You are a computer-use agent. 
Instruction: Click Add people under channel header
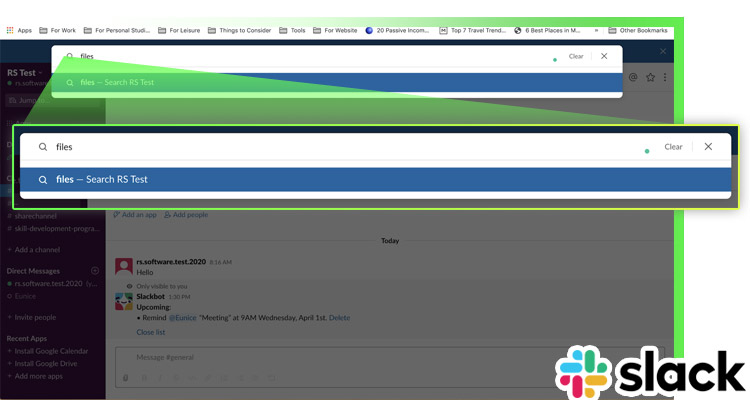pyautogui.click(x=186, y=215)
